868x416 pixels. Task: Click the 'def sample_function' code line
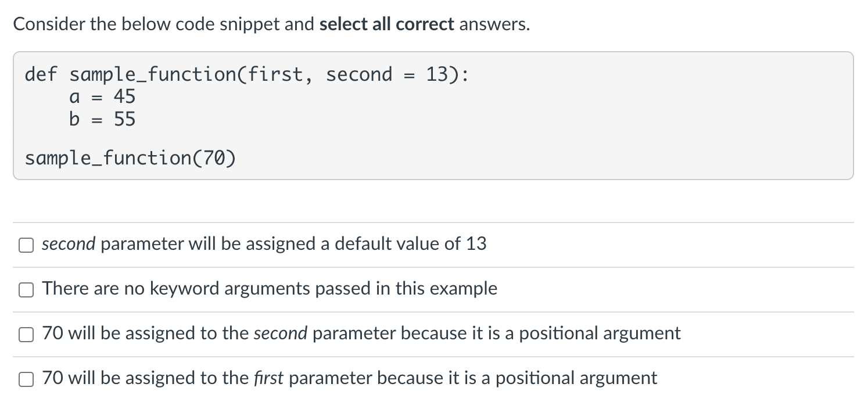point(247,74)
